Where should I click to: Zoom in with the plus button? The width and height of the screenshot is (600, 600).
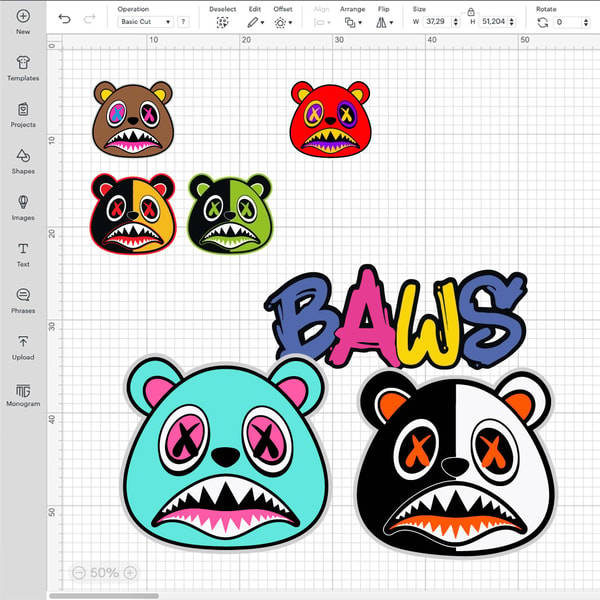tap(130, 572)
